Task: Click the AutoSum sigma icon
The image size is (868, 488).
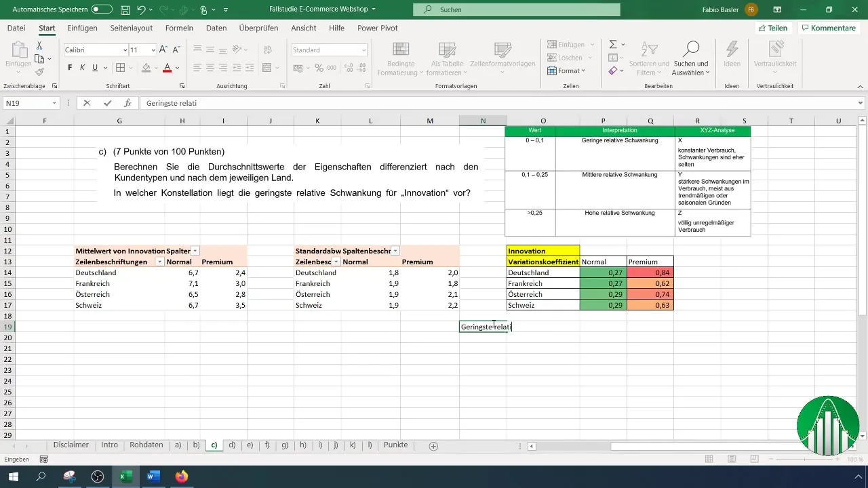Action: coord(612,44)
